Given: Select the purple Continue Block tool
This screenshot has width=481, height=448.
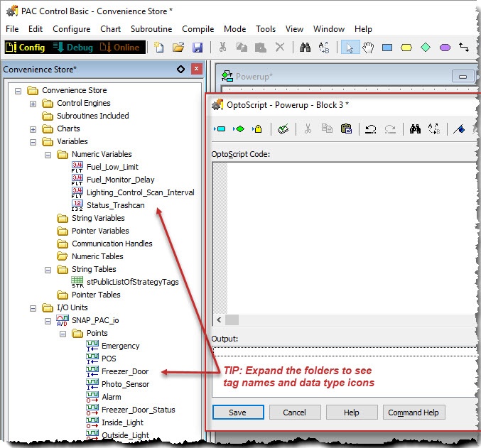Looking at the screenshot, I should click(445, 48).
